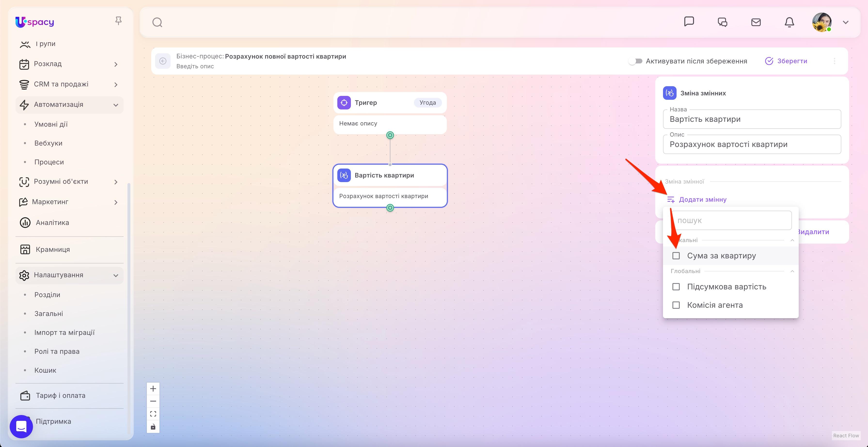The image size is (868, 447).
Task: Open support chat widget bubble
Action: click(x=21, y=426)
